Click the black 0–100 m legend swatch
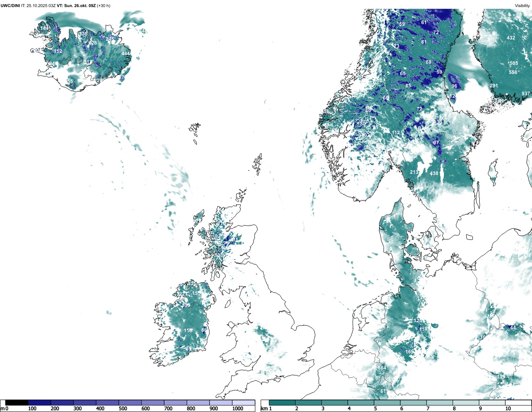The image size is (532, 412). point(17,402)
